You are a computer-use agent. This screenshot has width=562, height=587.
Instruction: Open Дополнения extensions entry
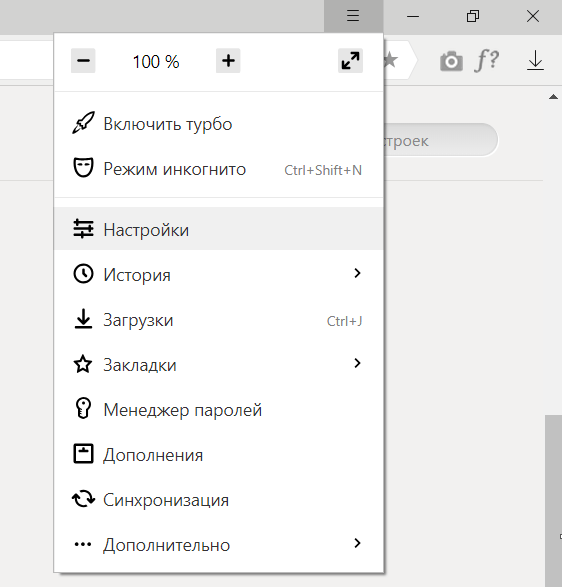pyautogui.click(x=219, y=455)
